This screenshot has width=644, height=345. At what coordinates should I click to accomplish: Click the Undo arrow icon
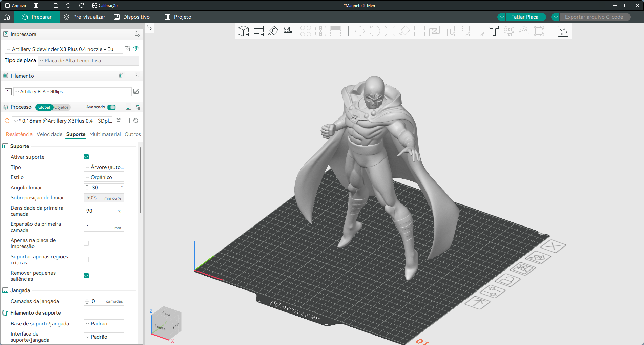(68, 5)
